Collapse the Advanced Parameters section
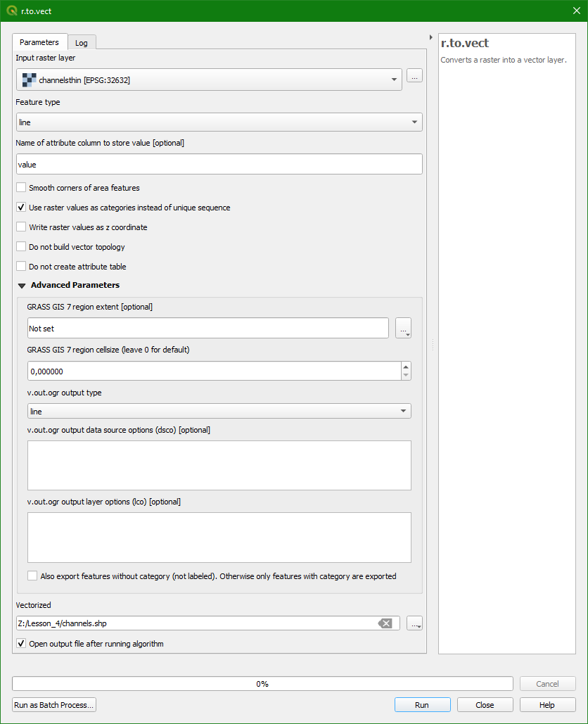This screenshot has height=724, width=588. 22,285
